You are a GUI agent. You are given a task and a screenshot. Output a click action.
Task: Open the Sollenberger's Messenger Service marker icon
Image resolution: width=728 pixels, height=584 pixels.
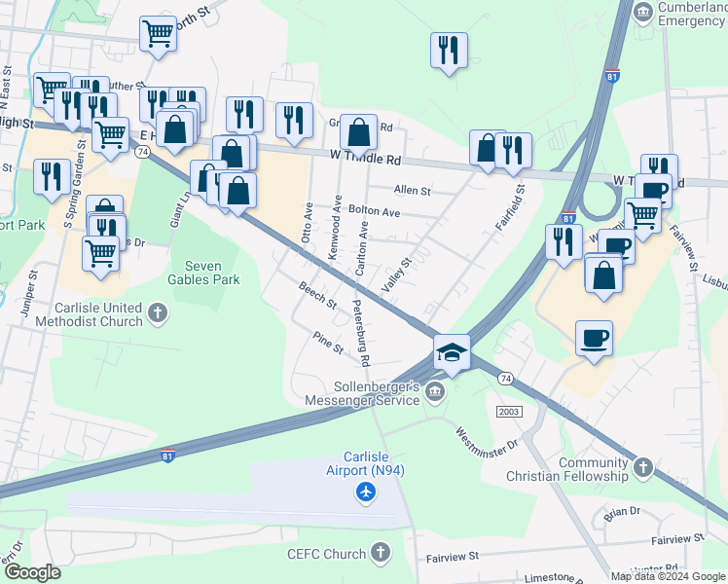point(435,392)
